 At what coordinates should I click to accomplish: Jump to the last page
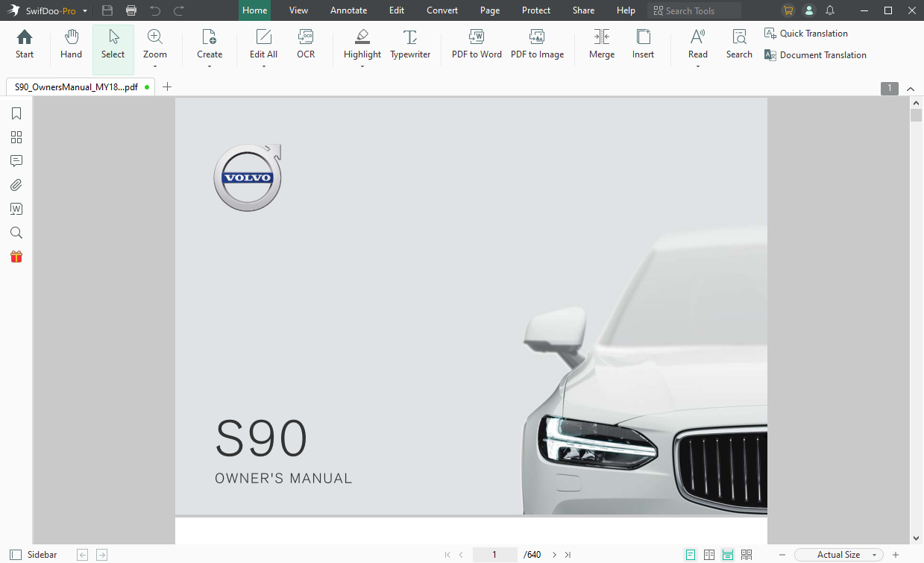coord(568,555)
